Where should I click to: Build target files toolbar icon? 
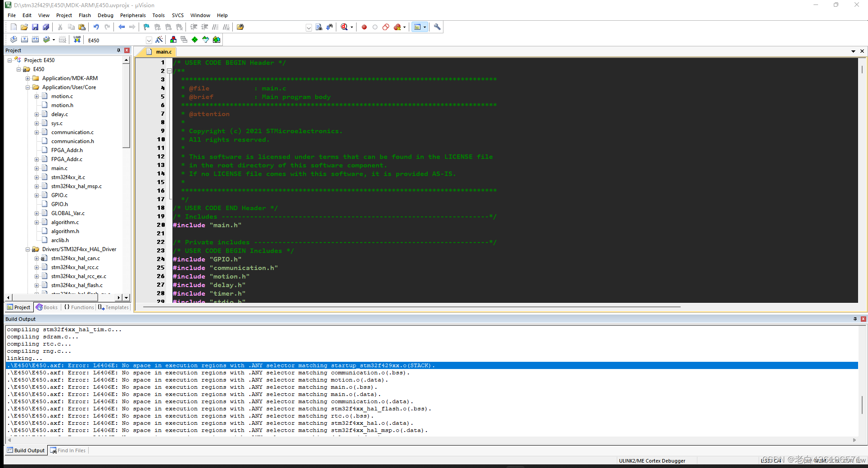[x=24, y=40]
